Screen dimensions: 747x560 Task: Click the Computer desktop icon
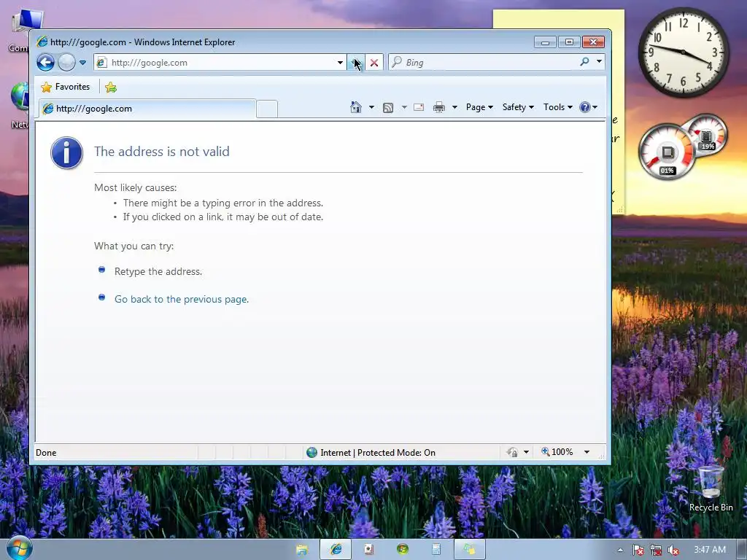click(20, 30)
